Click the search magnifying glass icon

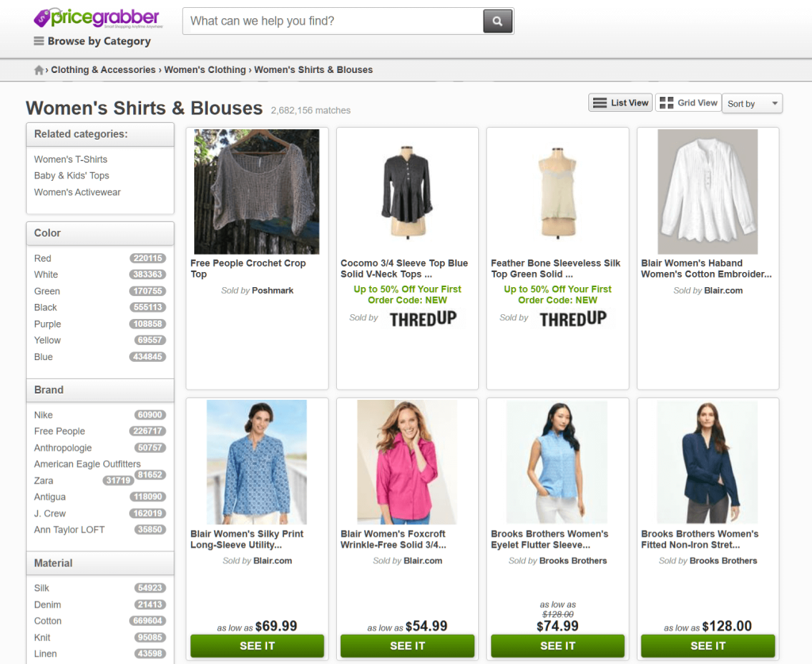pos(497,21)
